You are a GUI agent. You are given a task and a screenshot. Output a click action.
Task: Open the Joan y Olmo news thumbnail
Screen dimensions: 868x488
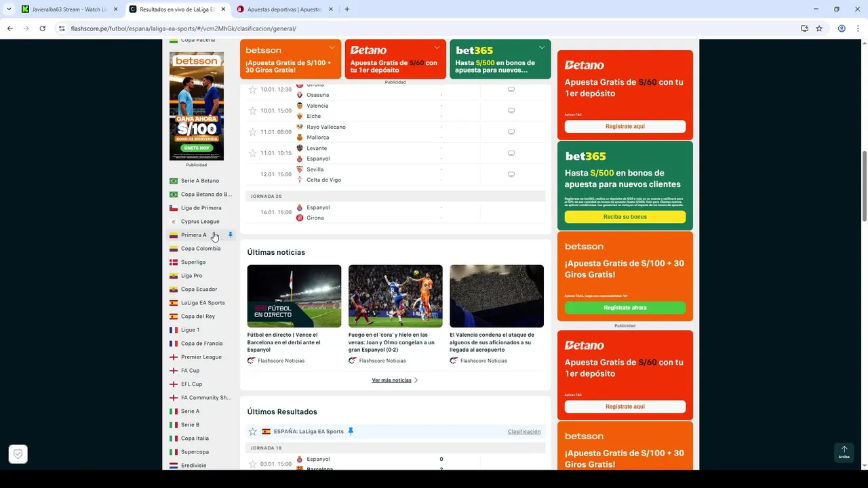[395, 296]
